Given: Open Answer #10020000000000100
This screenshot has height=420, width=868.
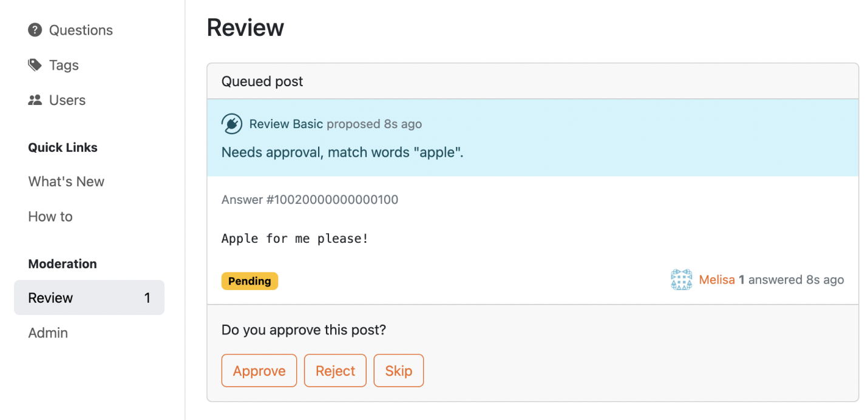Looking at the screenshot, I should (310, 199).
